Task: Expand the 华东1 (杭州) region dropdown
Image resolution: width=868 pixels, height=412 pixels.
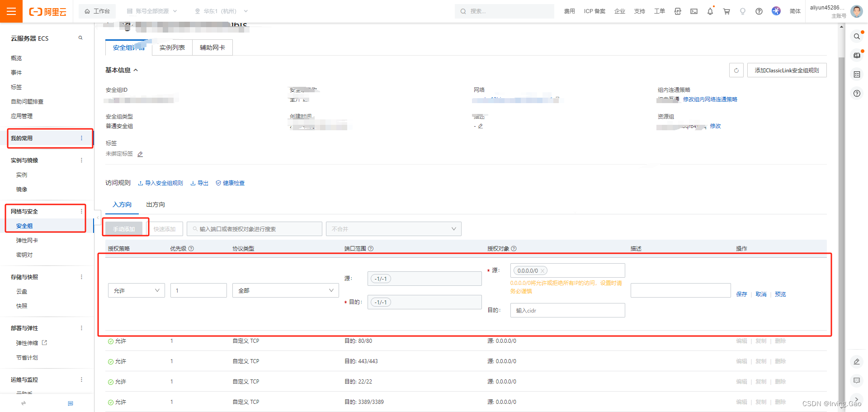Action: point(222,11)
